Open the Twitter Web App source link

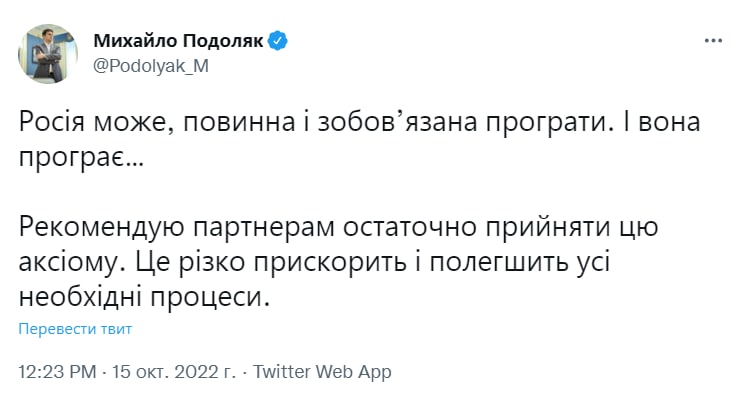[322, 372]
